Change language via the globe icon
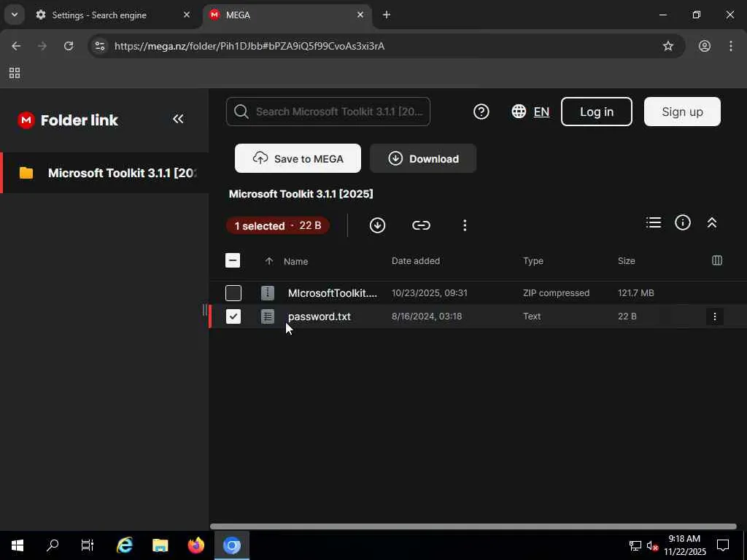Screen dimensions: 747x560 click(519, 112)
